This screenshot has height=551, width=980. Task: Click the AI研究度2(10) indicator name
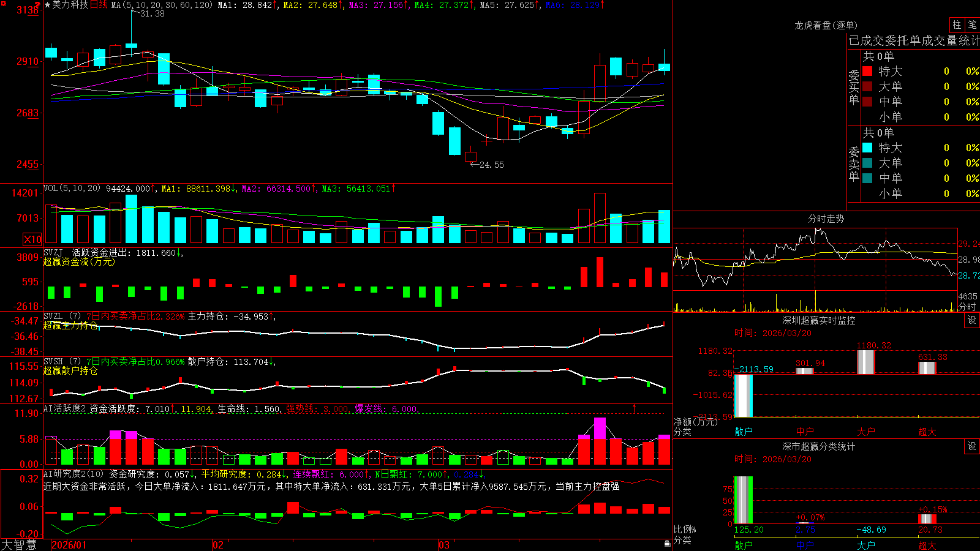[x=74, y=474]
